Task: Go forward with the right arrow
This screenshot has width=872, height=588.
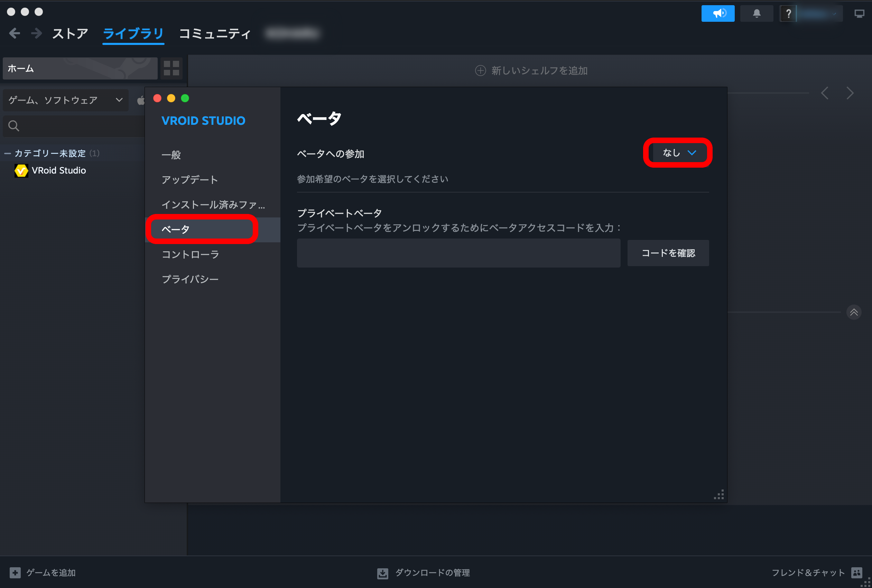Action: (x=36, y=34)
